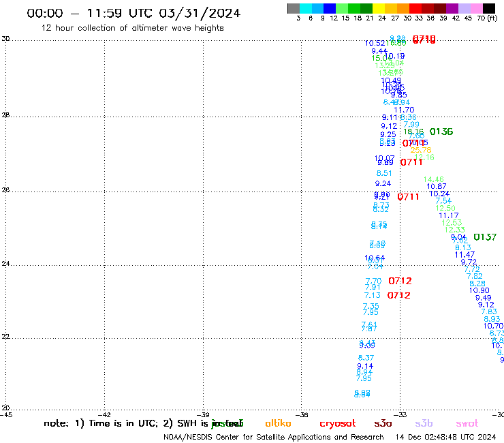Screen dimensions: 504x443
Task: Click the wave height value '9.24'
Action: tap(383, 184)
